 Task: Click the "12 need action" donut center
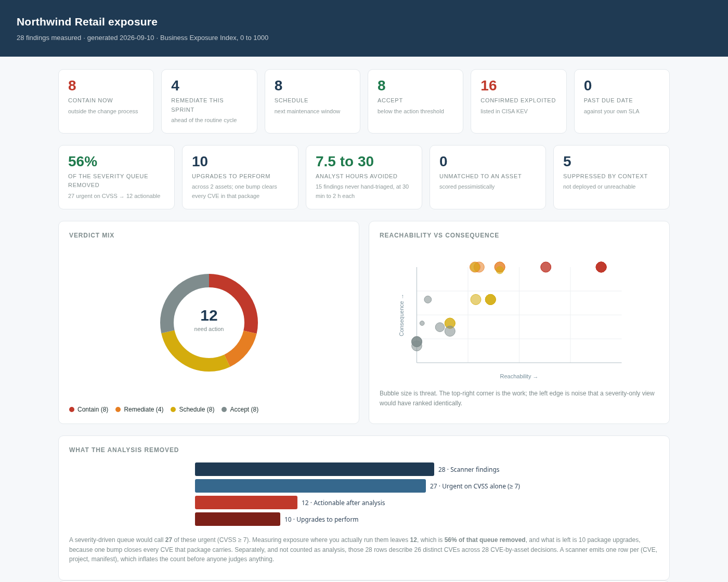click(209, 320)
